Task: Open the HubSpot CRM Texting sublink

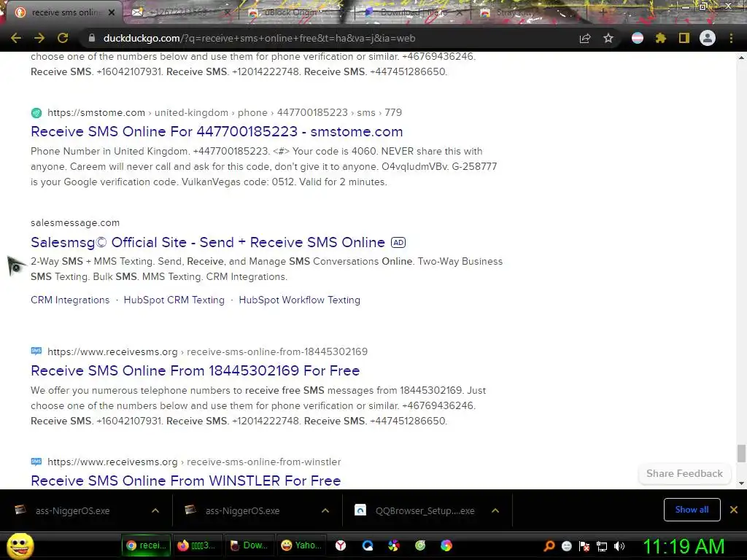Action: click(x=174, y=300)
